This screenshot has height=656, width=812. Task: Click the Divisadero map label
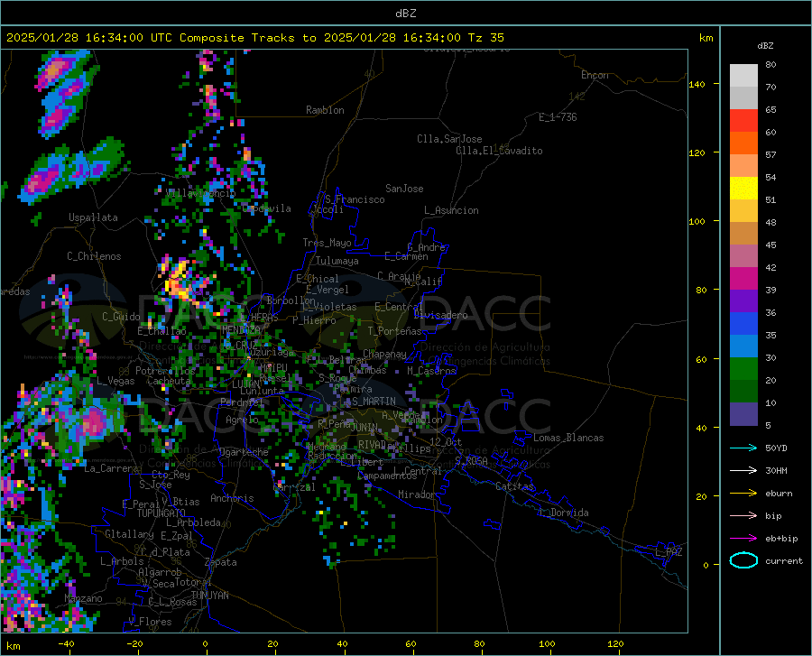point(440,315)
